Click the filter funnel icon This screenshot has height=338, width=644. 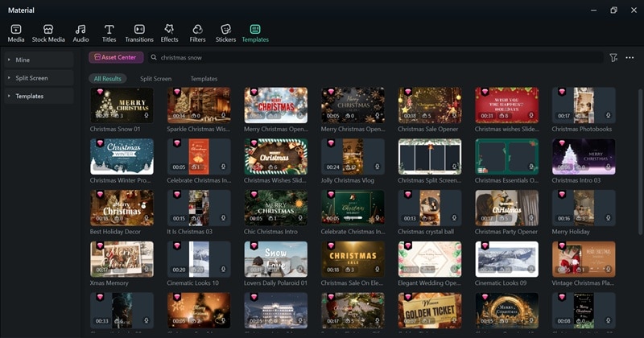point(613,58)
